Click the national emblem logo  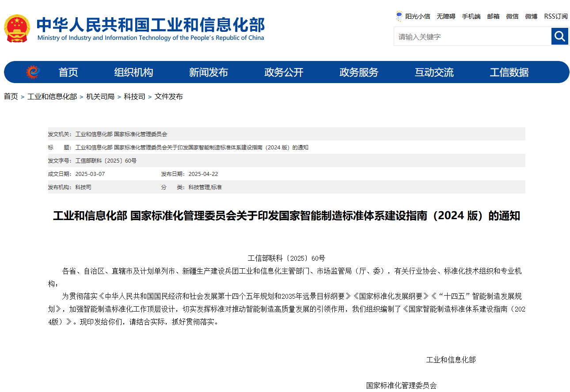17,28
